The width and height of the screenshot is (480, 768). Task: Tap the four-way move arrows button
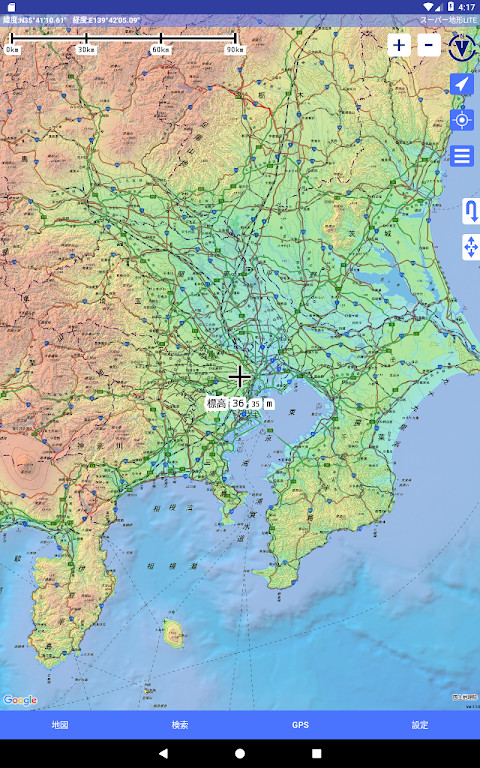[471, 247]
